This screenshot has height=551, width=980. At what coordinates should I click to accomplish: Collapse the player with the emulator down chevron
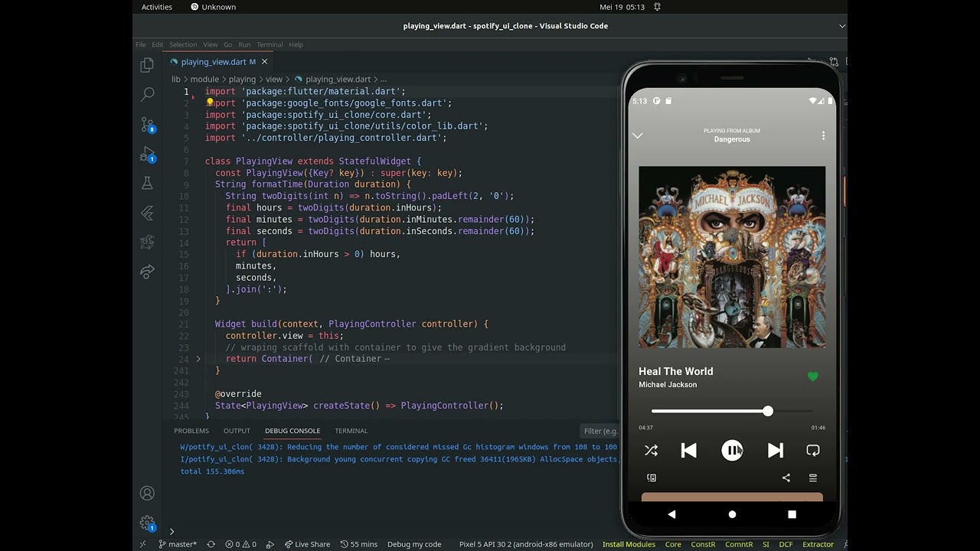click(638, 135)
